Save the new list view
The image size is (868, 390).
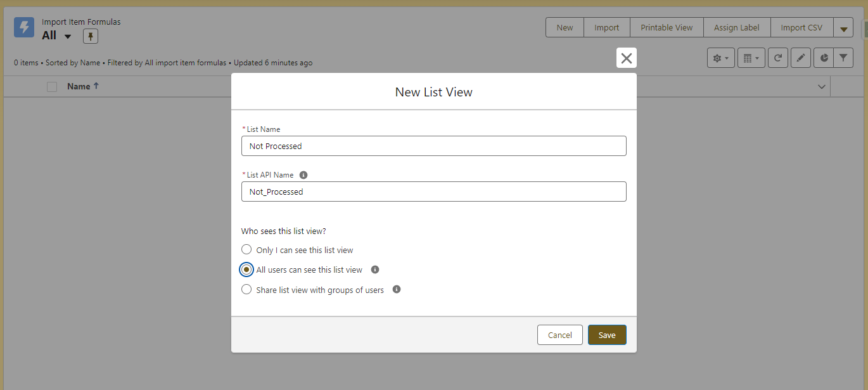607,335
